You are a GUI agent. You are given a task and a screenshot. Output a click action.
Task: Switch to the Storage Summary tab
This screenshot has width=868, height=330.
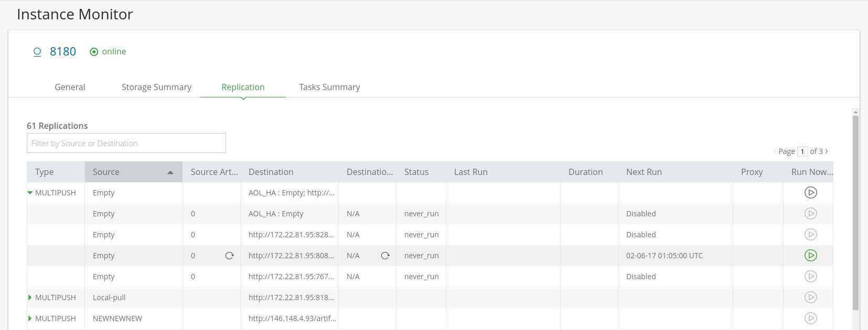(156, 87)
